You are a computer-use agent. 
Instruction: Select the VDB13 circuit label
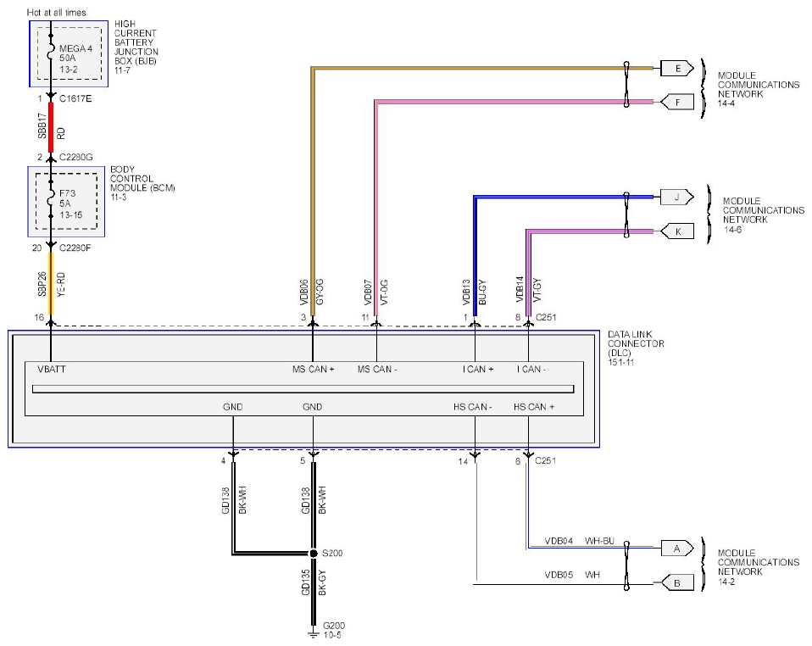coord(466,292)
